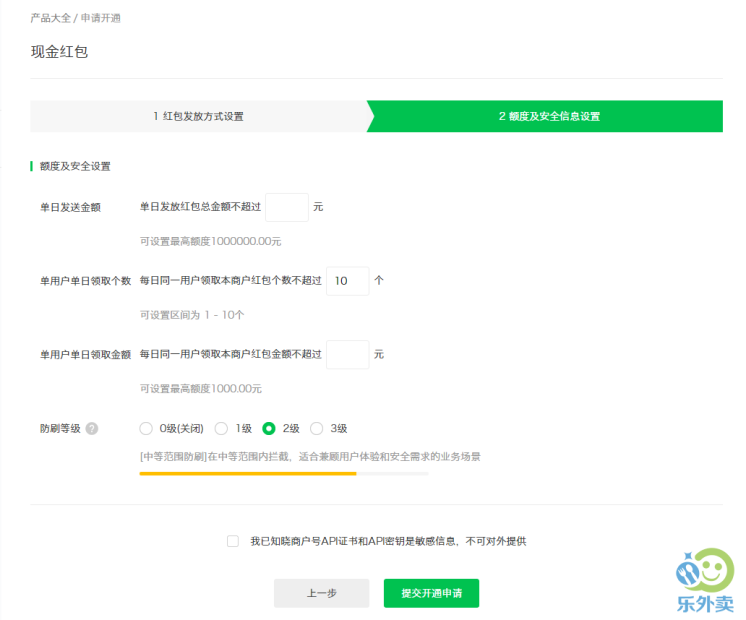Click the 申请开通 breadcrumb item
The image size is (746, 620).
pyautogui.click(x=102, y=18)
